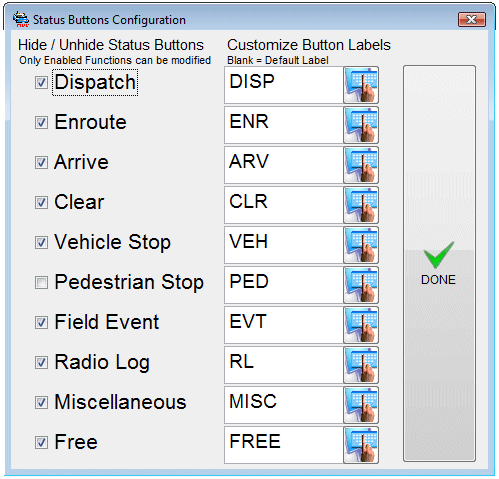Click the DONE button with green checkmark

click(439, 263)
